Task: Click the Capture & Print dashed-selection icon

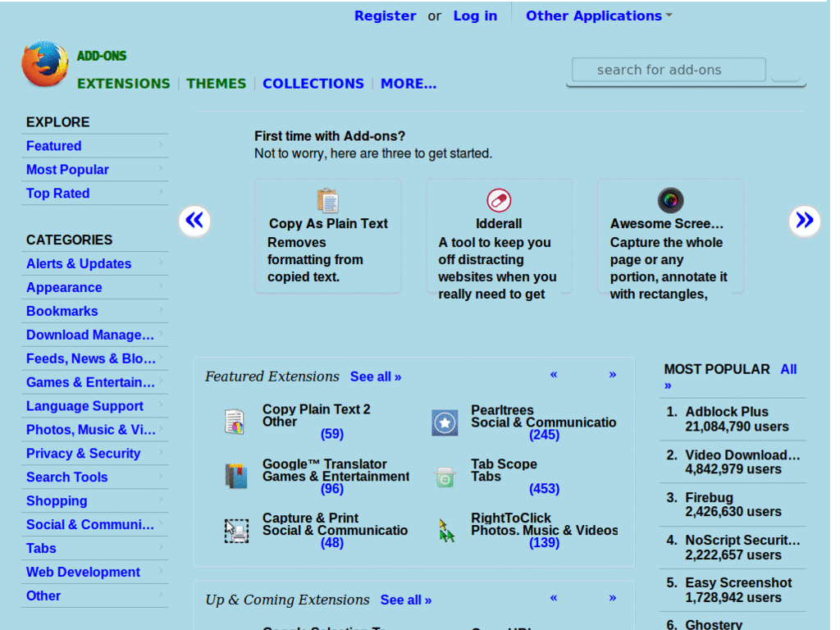Action: click(x=237, y=531)
